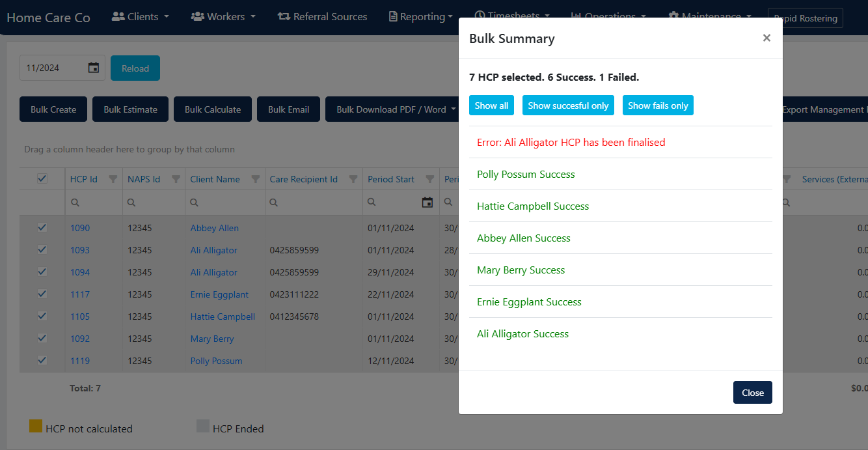Viewport: 868px width, 450px height.
Task: Click the Rapid Rostering button
Action: pos(806,18)
